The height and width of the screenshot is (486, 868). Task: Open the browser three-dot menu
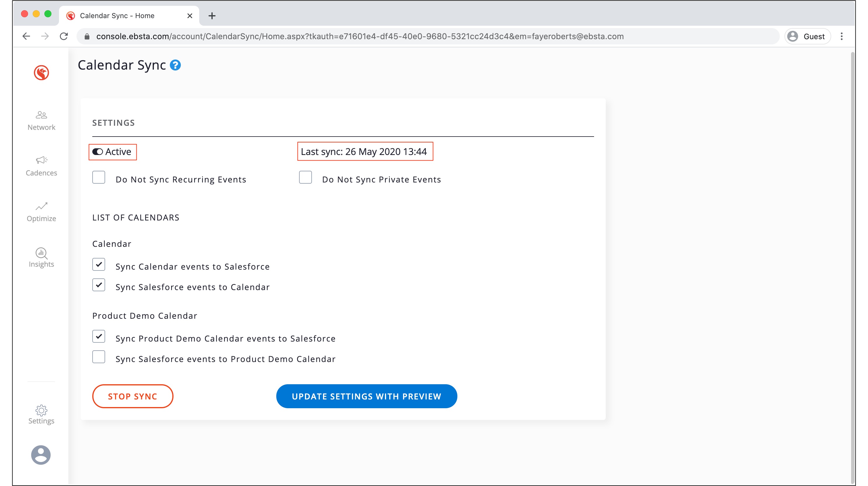click(x=841, y=37)
